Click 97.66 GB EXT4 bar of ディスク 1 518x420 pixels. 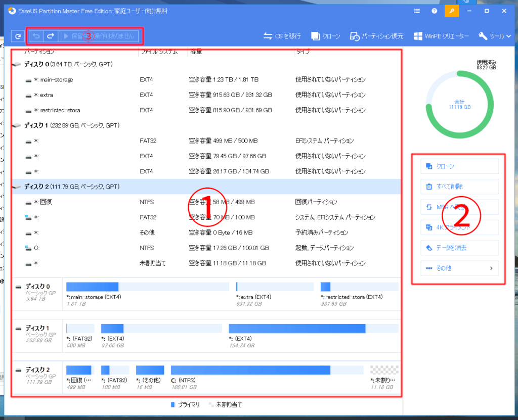click(x=161, y=328)
